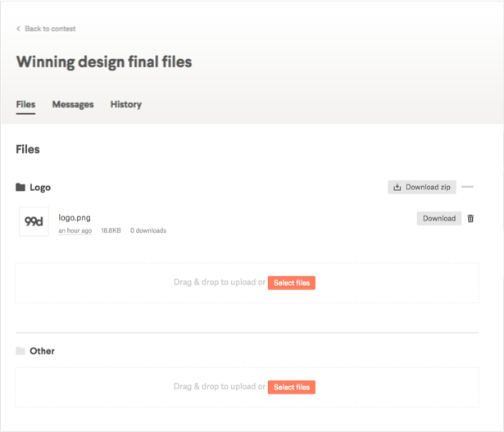Screen dimensions: 504x432
Task: Select the Other folder name label
Action: click(x=42, y=352)
